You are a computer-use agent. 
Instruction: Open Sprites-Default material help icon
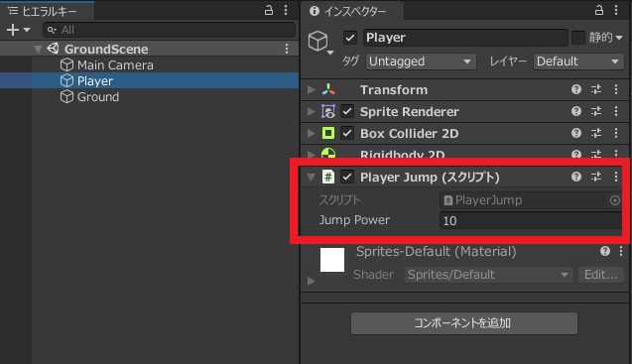tap(605, 252)
